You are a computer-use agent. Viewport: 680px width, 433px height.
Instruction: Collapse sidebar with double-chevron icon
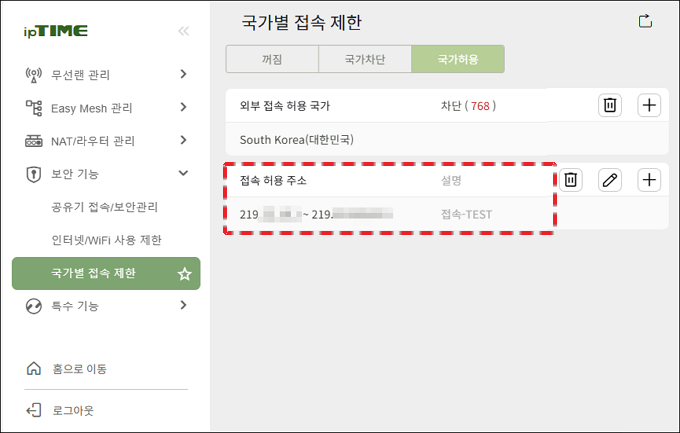coord(183,31)
